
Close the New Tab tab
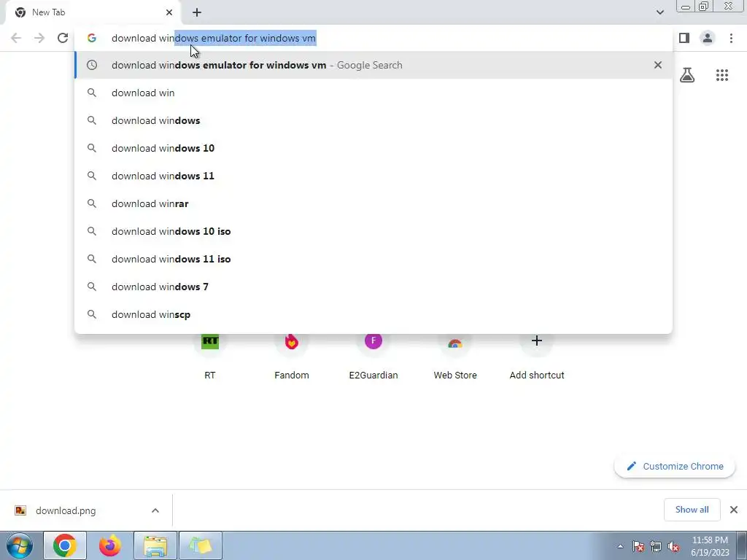click(x=169, y=12)
